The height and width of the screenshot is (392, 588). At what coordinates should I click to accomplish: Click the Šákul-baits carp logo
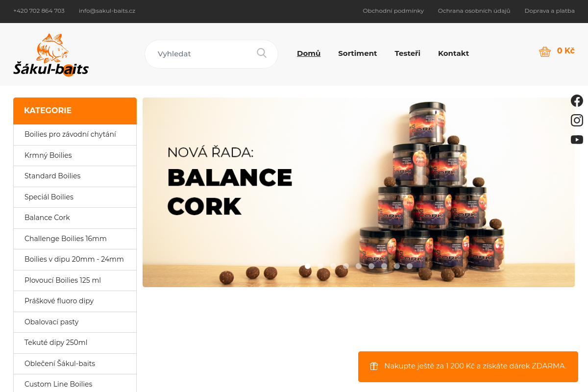click(51, 55)
